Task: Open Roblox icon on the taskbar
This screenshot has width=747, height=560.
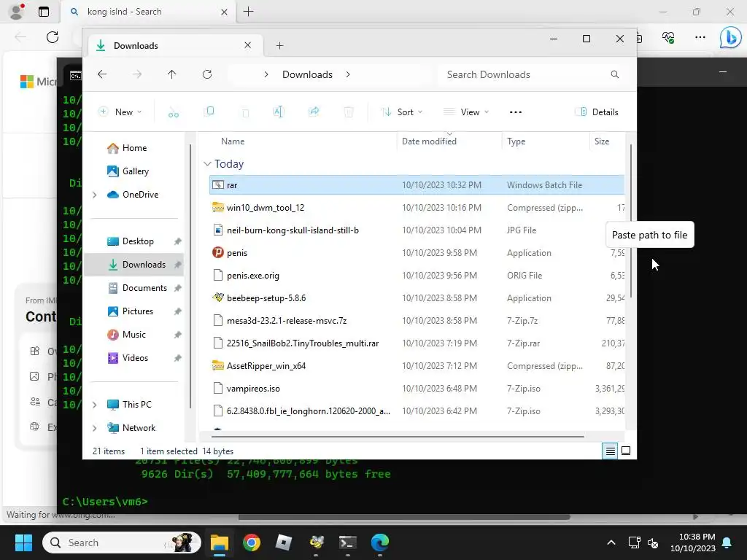Action: [x=284, y=542]
